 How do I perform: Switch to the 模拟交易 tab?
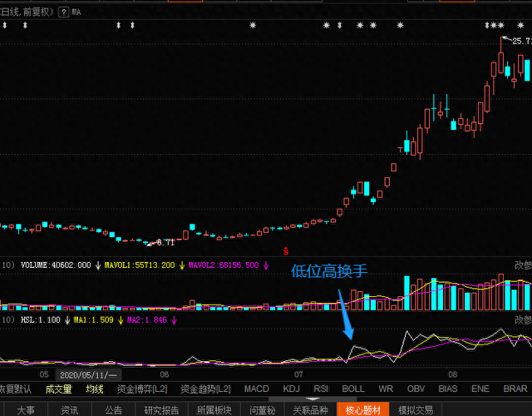click(416, 409)
